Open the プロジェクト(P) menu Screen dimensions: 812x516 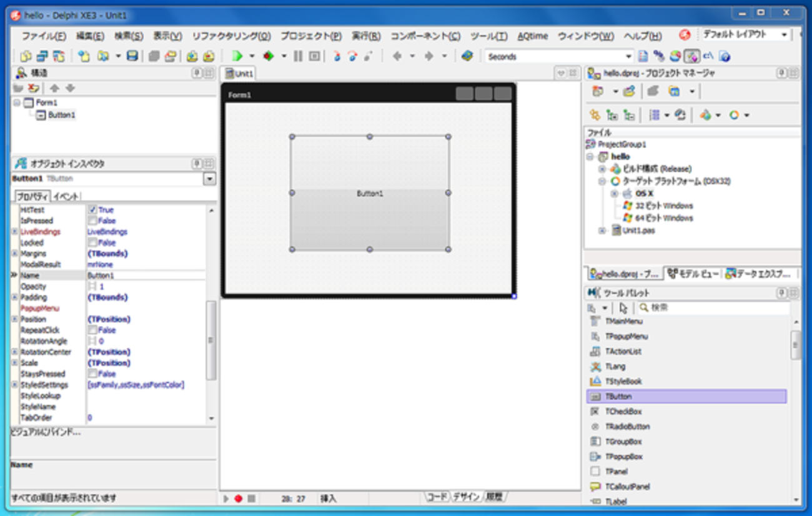coord(310,36)
